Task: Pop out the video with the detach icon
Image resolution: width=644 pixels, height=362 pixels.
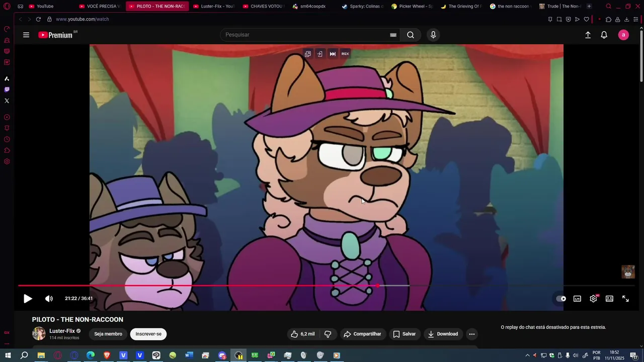Action: click(308, 54)
